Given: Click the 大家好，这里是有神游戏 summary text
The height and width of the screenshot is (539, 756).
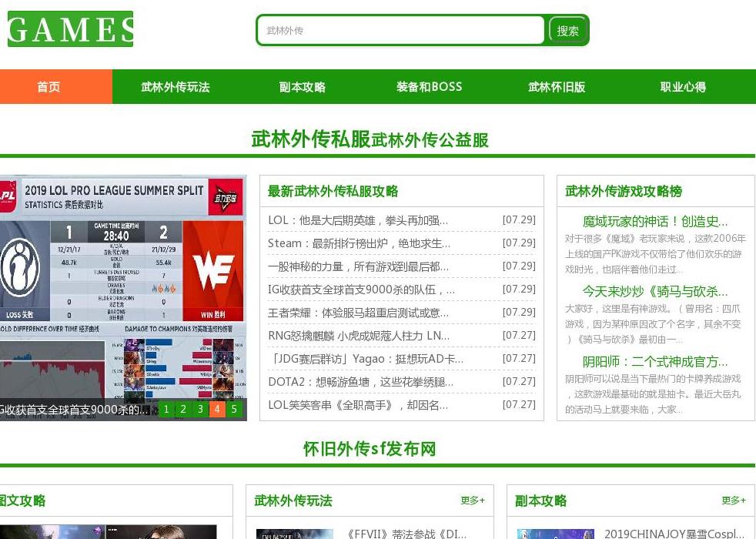Looking at the screenshot, I should (653, 324).
